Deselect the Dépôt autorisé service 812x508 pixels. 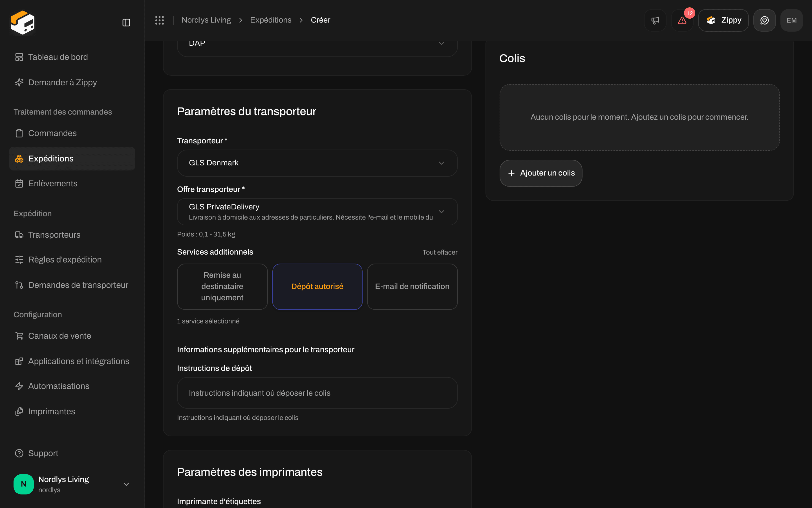click(x=317, y=286)
